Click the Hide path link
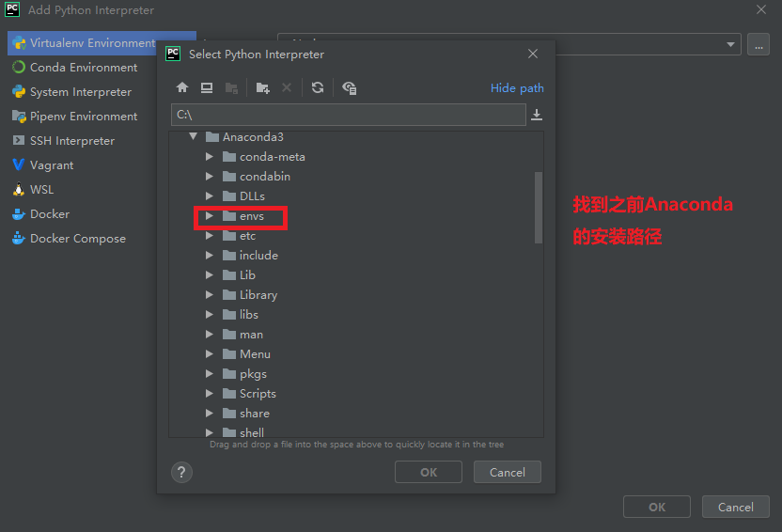Viewport: 782px width, 532px height. point(517,88)
